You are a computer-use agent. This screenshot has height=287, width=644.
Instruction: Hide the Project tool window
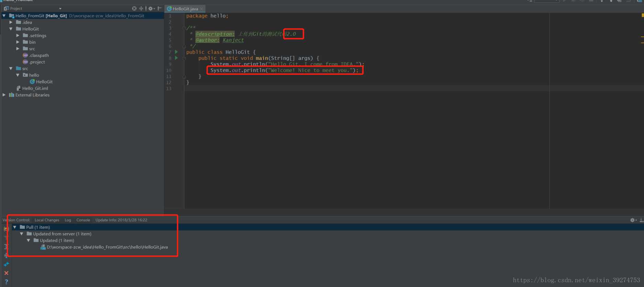(x=160, y=9)
